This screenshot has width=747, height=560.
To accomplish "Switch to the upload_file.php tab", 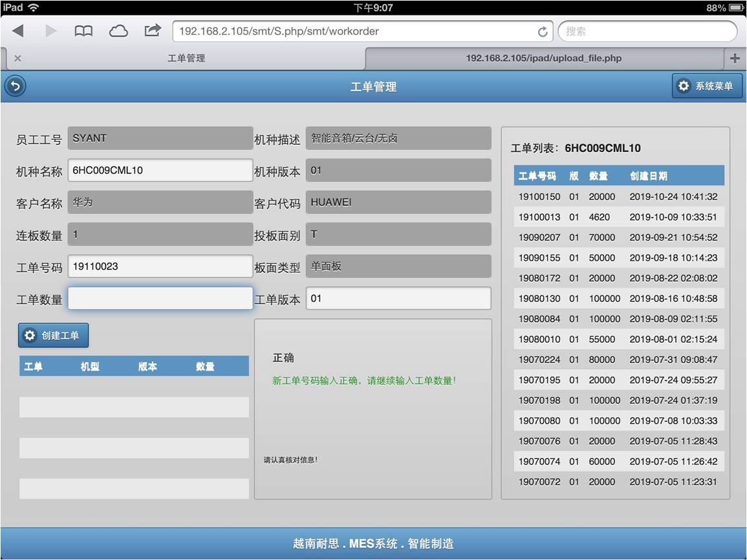I will (x=543, y=58).
